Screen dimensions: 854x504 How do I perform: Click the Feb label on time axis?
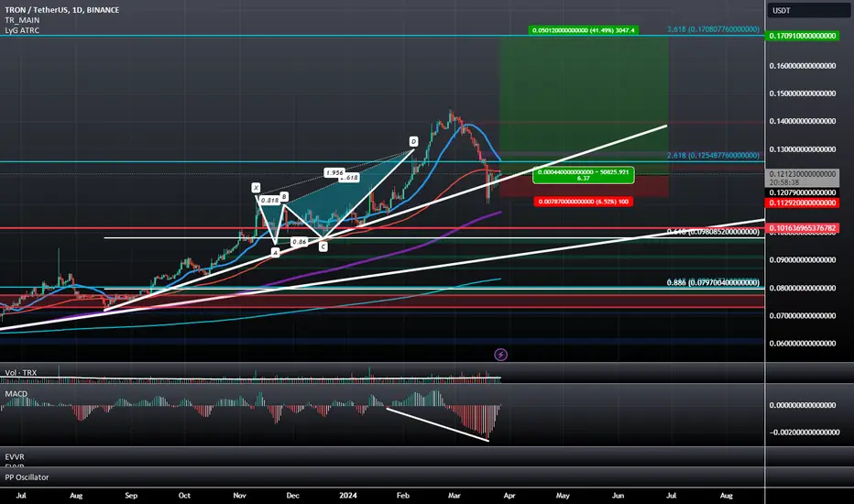[x=402, y=495]
